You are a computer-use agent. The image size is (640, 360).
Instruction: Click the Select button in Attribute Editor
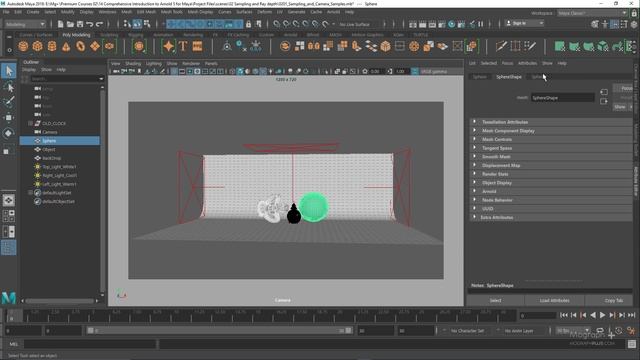pos(496,300)
